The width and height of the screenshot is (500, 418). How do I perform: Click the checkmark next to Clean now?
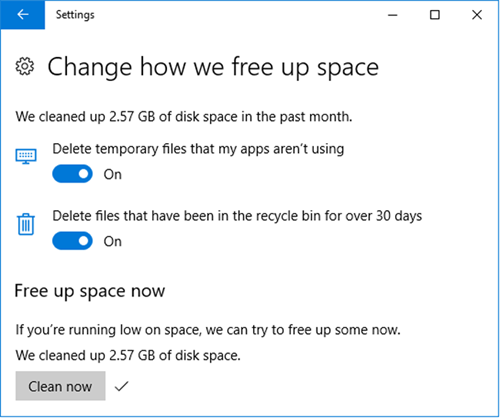point(121,386)
